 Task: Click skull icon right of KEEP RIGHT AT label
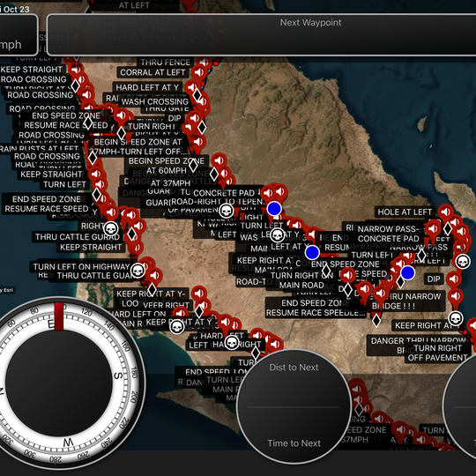[456, 318]
